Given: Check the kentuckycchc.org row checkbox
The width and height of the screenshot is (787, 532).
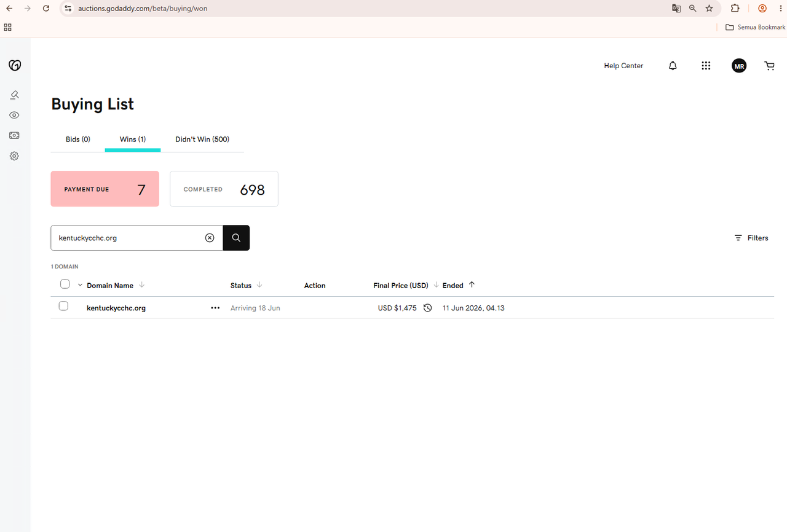Looking at the screenshot, I should (x=63, y=306).
